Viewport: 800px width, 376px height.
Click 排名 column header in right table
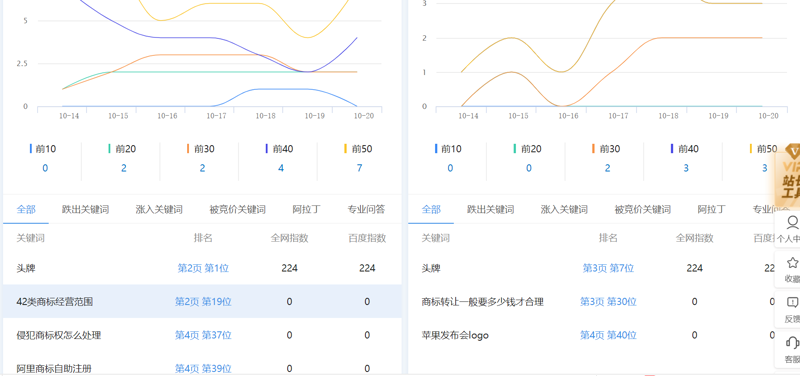(x=608, y=238)
